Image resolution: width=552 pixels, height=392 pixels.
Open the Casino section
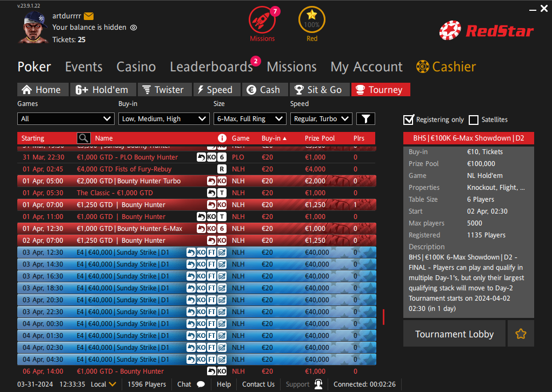tap(136, 67)
